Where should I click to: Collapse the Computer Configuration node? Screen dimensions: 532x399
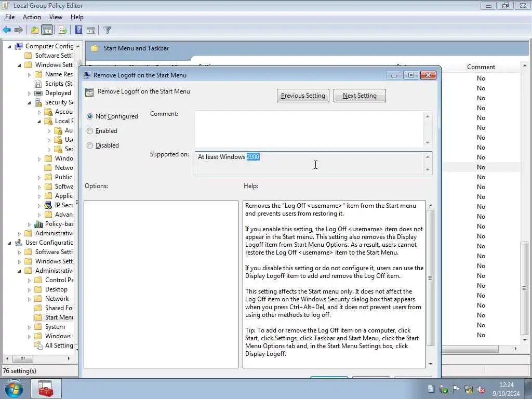9,46
